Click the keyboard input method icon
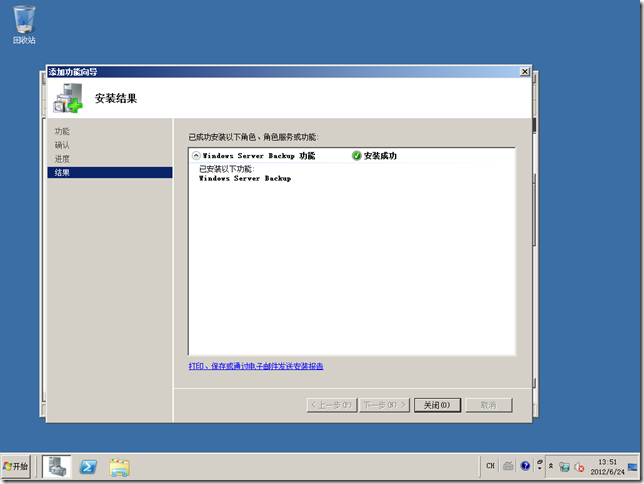The width and height of the screenshot is (644, 484). [x=508, y=466]
